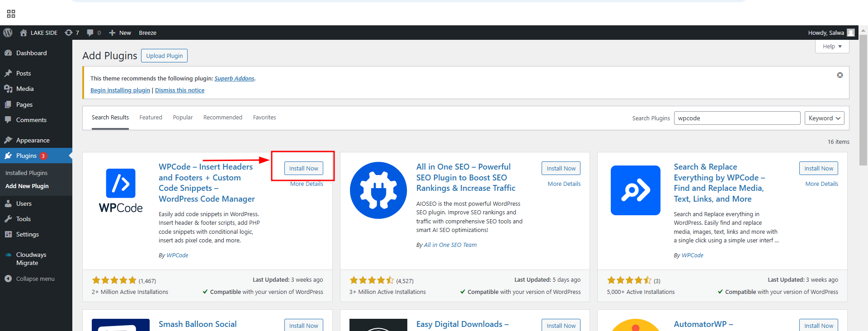
Task: Open the WPCode author link under Insert Headers
Action: (177, 255)
